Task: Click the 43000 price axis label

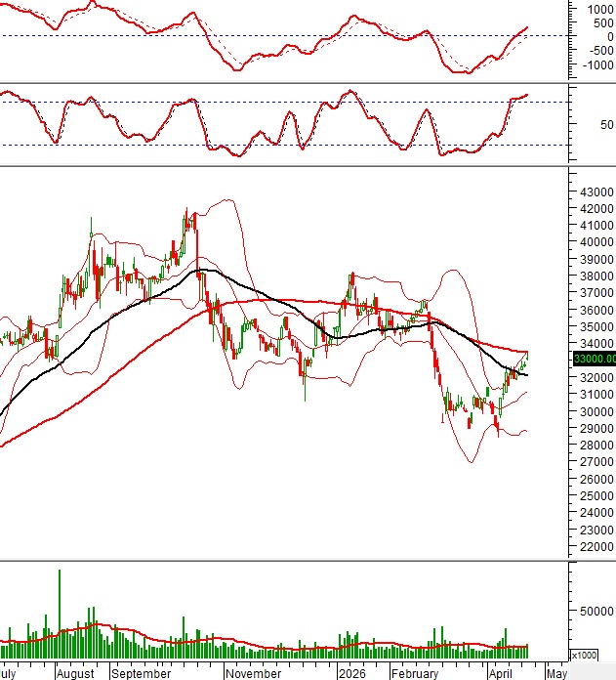Action: tap(595, 190)
